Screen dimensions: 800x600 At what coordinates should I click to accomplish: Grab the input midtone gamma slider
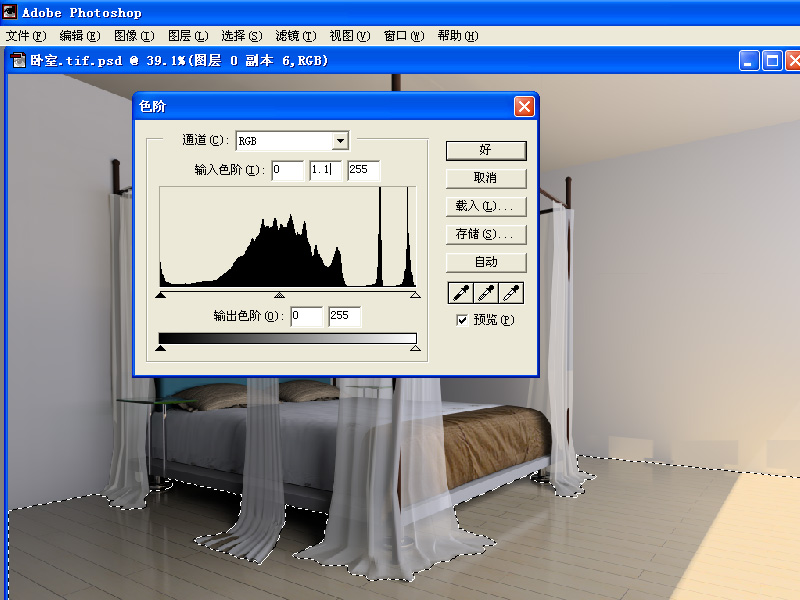(279, 295)
